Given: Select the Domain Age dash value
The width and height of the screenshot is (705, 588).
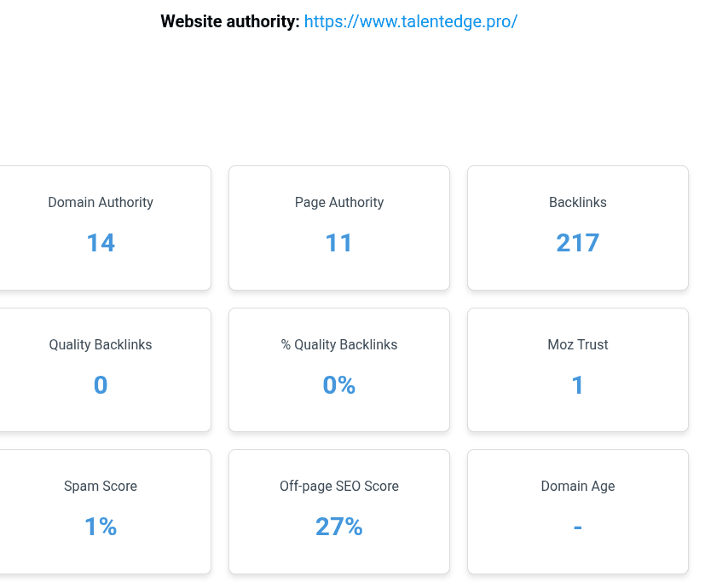Looking at the screenshot, I should pyautogui.click(x=578, y=527).
